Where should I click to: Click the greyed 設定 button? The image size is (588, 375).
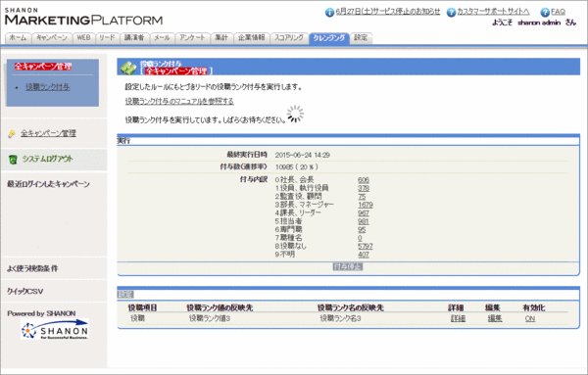click(x=125, y=295)
